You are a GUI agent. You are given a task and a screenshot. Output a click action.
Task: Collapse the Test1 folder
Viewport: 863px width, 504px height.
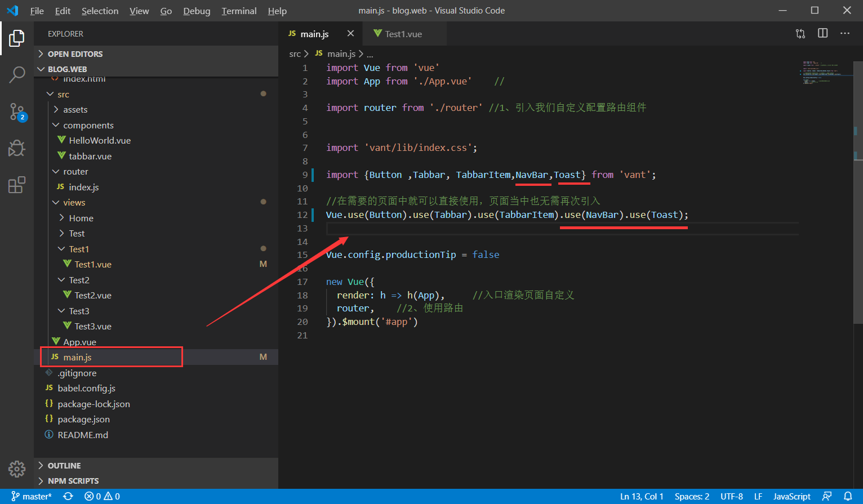[156, 249]
